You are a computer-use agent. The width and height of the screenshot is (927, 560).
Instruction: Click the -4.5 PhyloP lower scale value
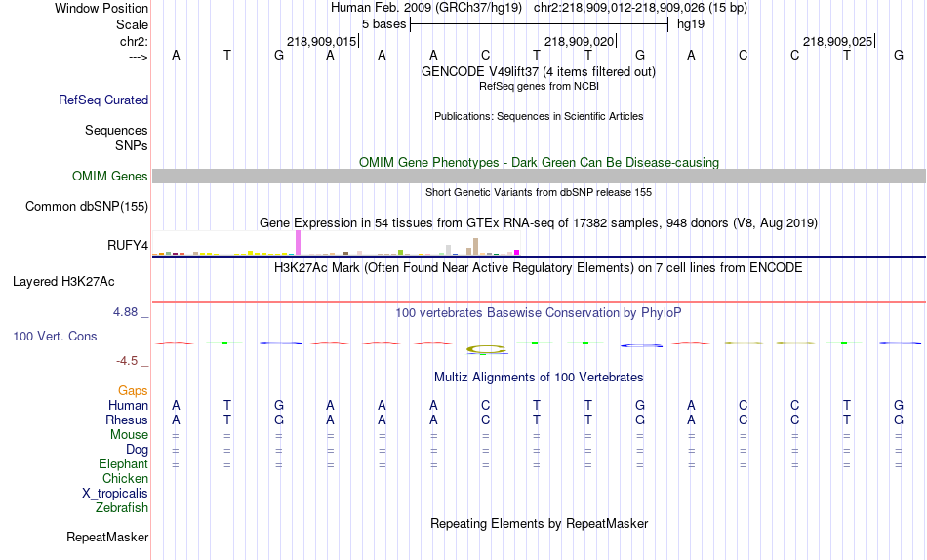coord(127,361)
